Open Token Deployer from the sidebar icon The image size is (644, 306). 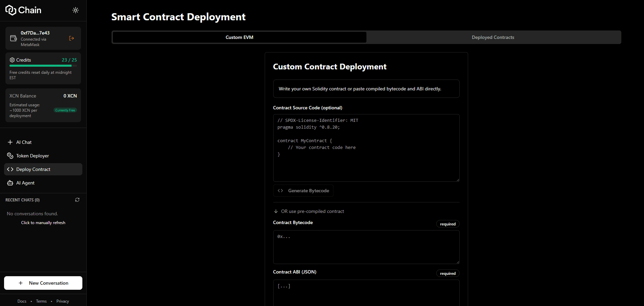[x=11, y=155]
